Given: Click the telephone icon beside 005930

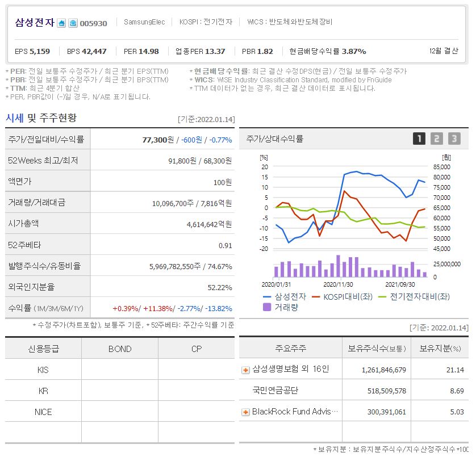Looking at the screenshot, I should coord(73,23).
